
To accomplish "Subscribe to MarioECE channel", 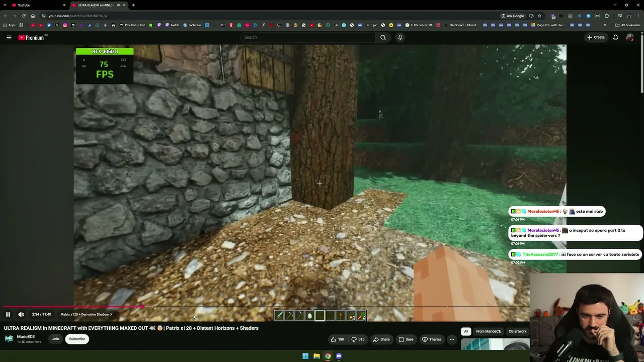I will (77, 339).
